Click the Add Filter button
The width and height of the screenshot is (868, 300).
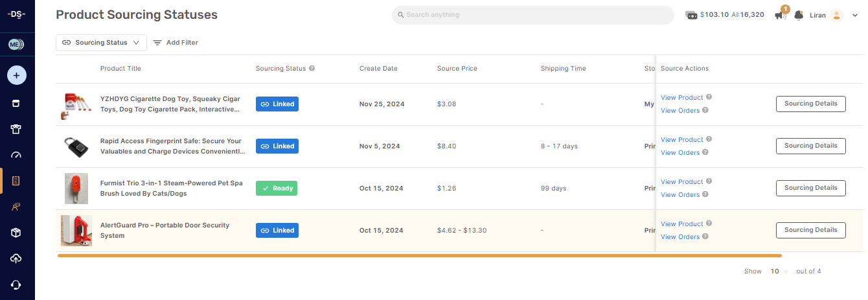point(176,43)
